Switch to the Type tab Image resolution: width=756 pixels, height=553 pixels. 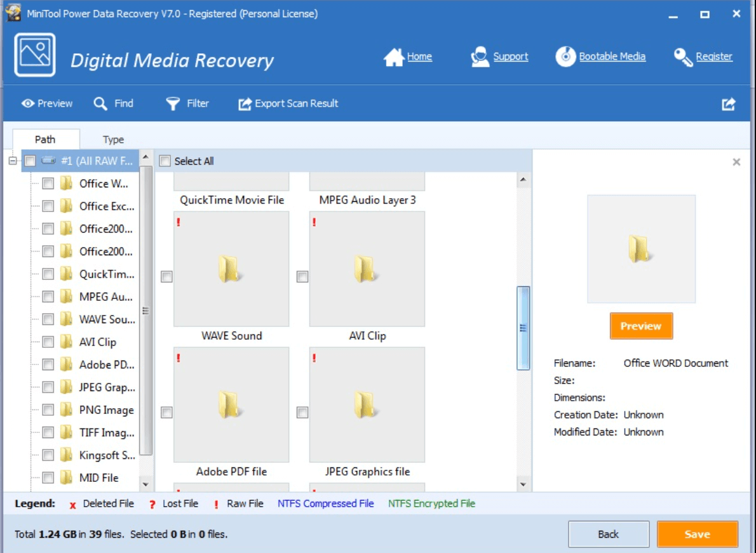pos(112,139)
